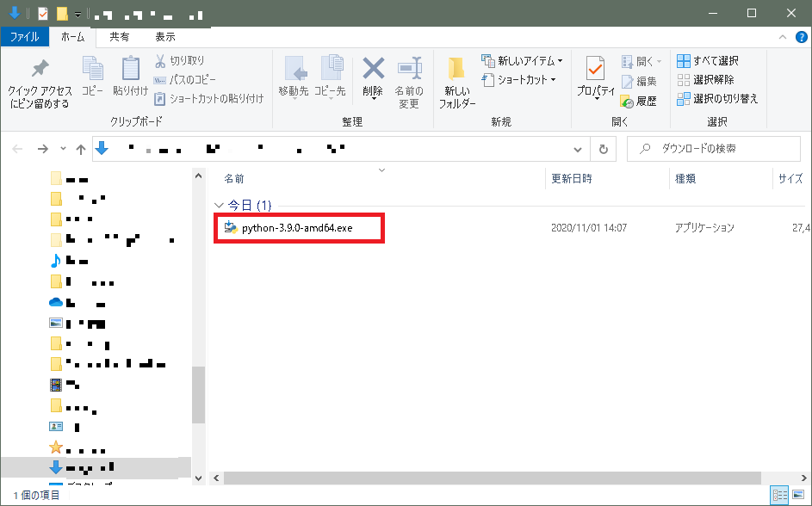Switch to details view in status bar
Viewport: 812px width, 506px height.
click(779, 495)
